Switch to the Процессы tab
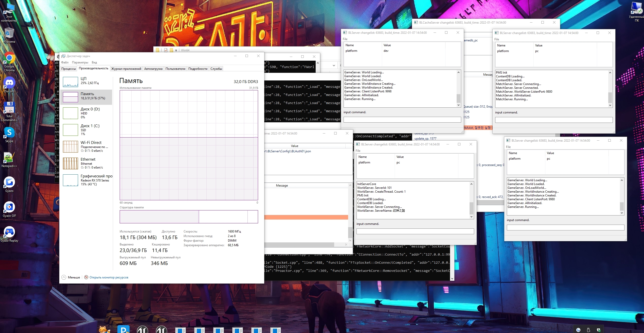Viewport: 644px width, 333px height. click(68, 68)
